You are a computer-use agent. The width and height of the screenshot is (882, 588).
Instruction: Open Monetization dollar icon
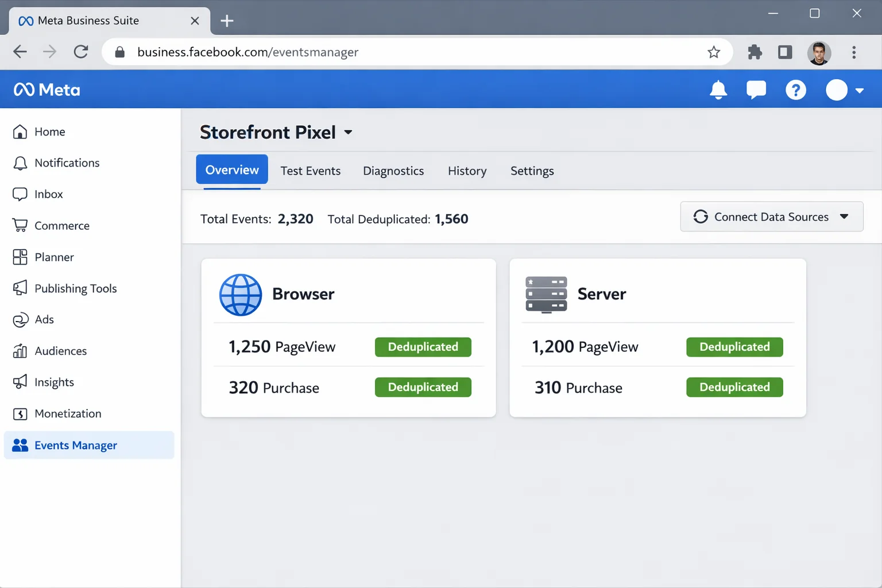[20, 413]
